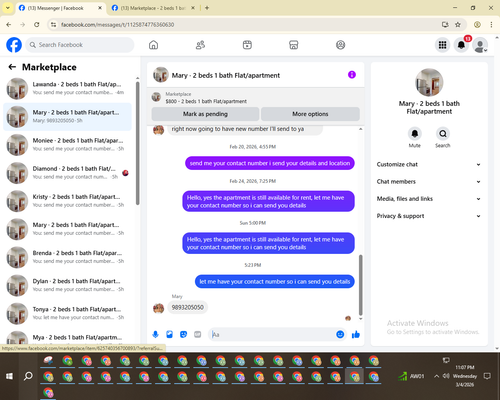Click the Search magnifier in chat details
500x400 pixels.
tap(443, 134)
